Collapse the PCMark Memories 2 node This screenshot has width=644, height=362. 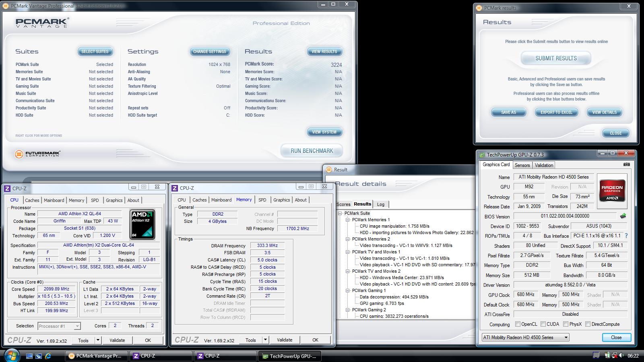tap(347, 239)
